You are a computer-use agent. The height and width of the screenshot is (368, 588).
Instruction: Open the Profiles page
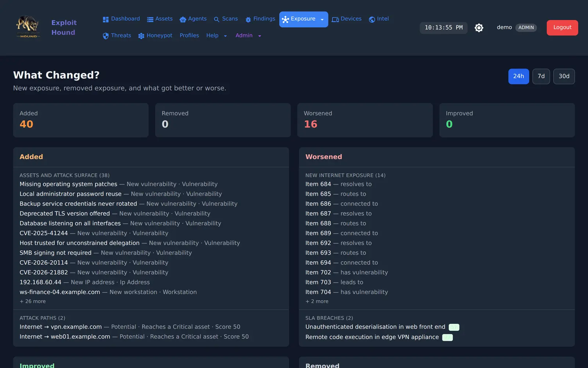click(x=189, y=35)
